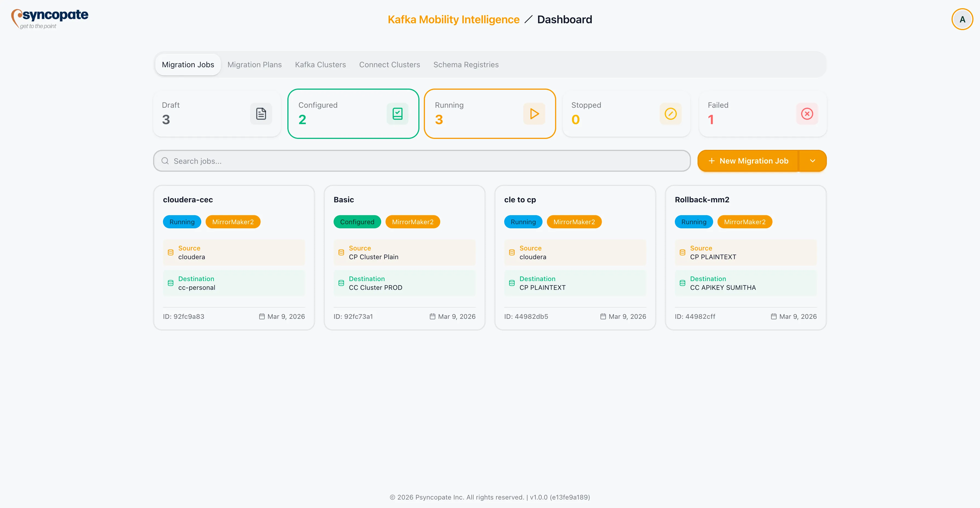This screenshot has width=980, height=508.
Task: Open the Schema Registries tab
Action: tap(466, 64)
